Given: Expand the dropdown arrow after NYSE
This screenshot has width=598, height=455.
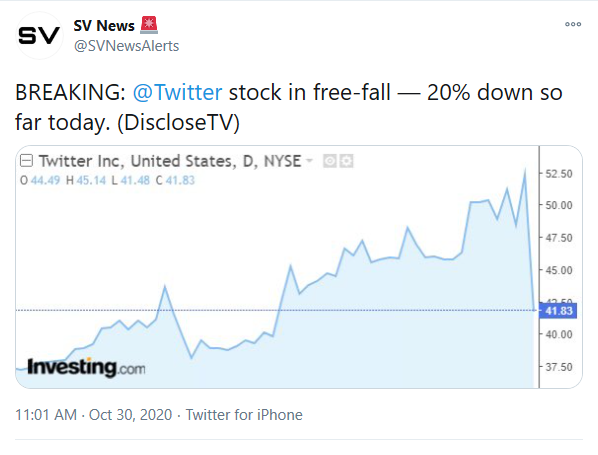Looking at the screenshot, I should (309, 161).
